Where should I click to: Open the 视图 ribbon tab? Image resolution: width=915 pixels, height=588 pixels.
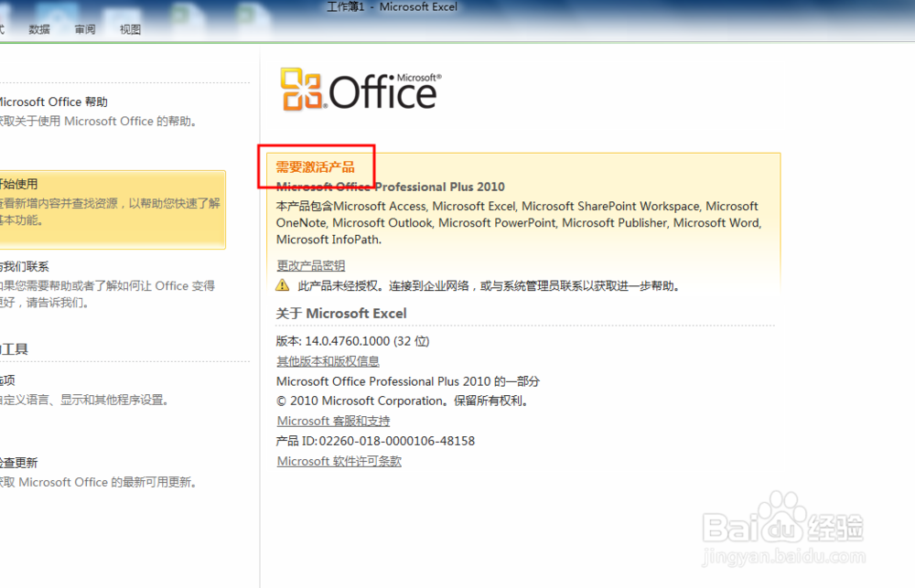pyautogui.click(x=130, y=28)
